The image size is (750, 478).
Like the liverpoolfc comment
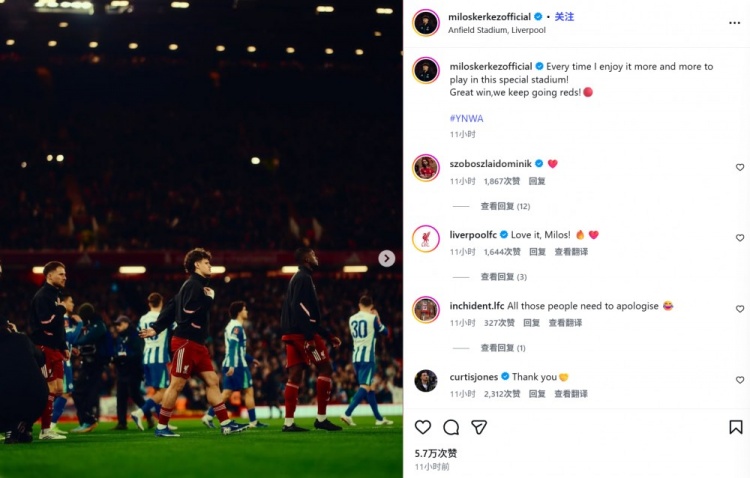(740, 238)
